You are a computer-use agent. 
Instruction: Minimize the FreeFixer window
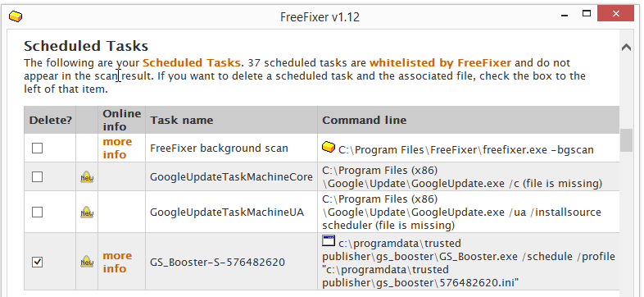tap(565, 14)
